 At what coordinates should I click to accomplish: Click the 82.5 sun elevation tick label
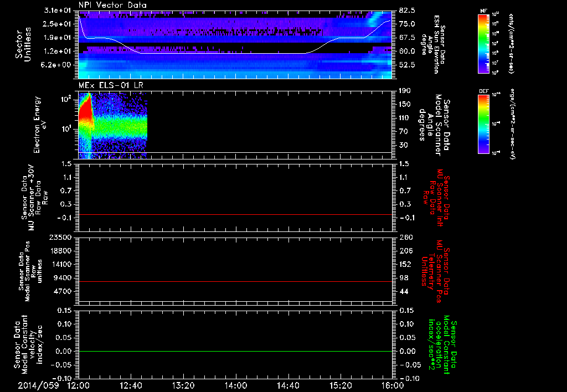[x=407, y=10]
